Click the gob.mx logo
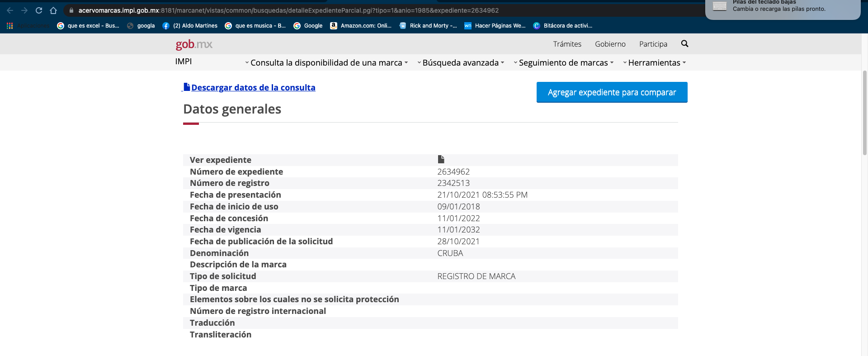This screenshot has height=356, width=868. point(194,44)
